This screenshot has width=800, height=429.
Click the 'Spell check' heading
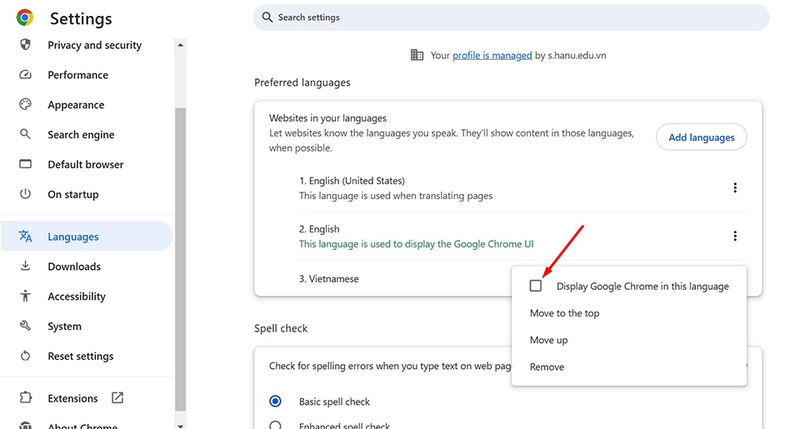(281, 329)
